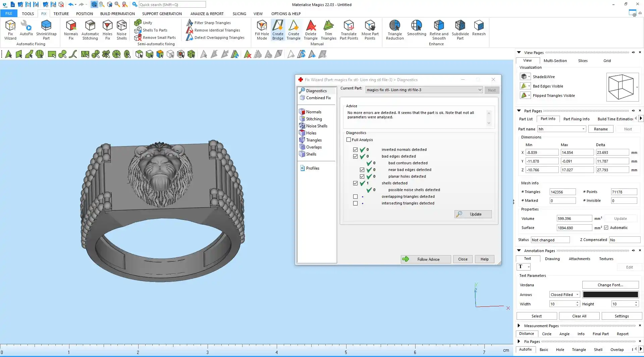Select the Automatic Stitching tool

point(90,29)
